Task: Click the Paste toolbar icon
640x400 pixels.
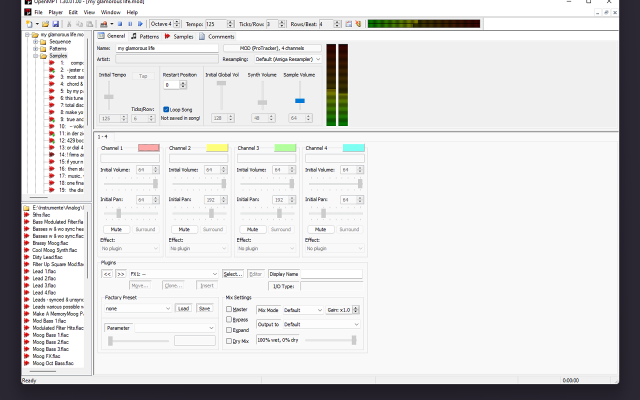Action: (89, 24)
